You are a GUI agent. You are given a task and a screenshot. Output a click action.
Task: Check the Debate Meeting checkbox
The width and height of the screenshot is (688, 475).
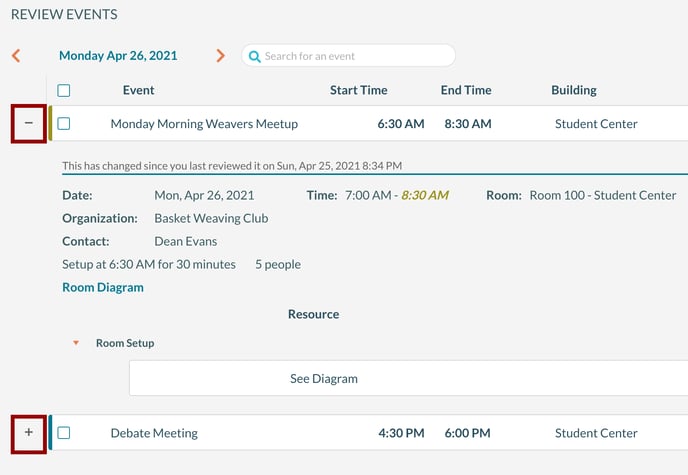(64, 433)
